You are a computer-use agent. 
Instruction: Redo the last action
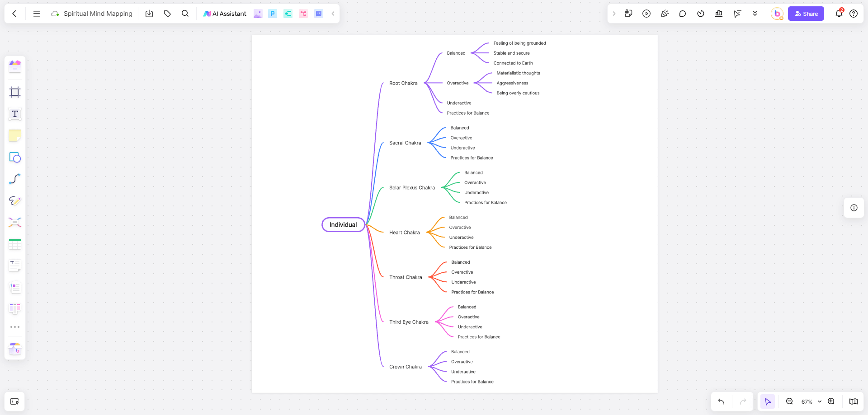743,401
